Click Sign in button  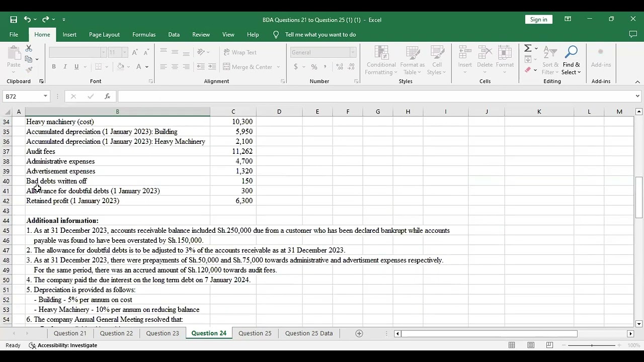pyautogui.click(x=538, y=20)
